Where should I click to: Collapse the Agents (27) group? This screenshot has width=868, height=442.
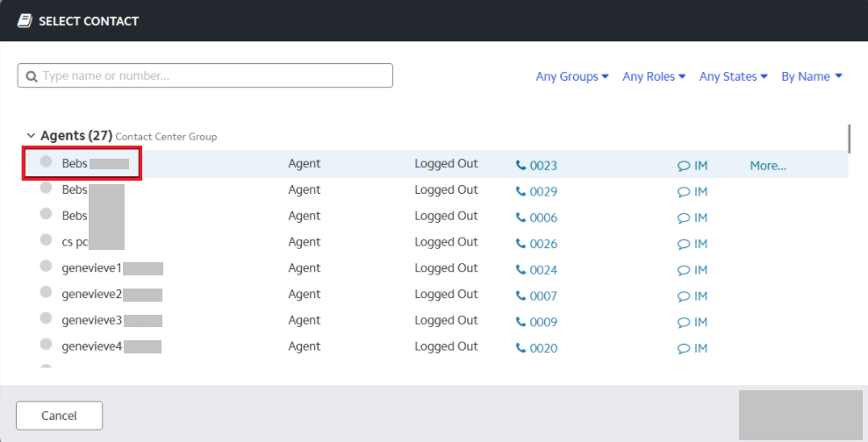31,136
